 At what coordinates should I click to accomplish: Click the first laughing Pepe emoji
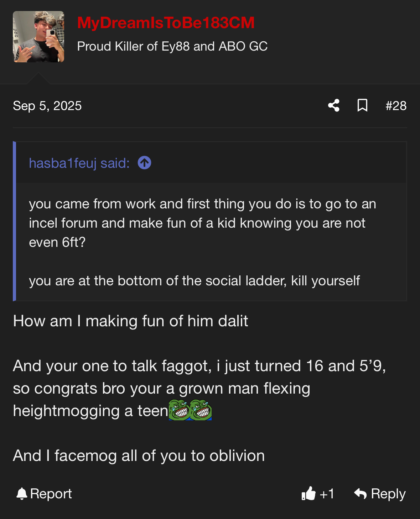179,410
